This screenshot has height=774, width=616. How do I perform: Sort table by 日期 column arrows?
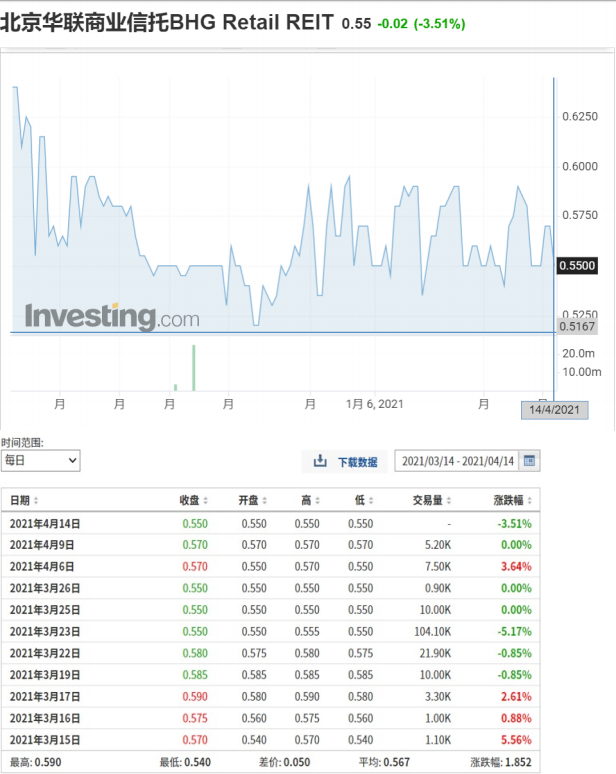click(x=36, y=501)
